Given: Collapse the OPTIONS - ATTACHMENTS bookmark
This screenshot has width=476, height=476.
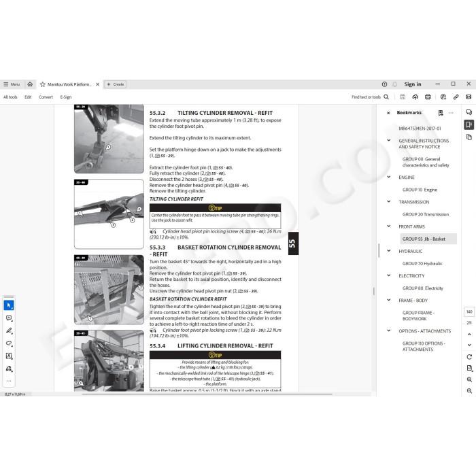Looking at the screenshot, I should coord(388,330).
